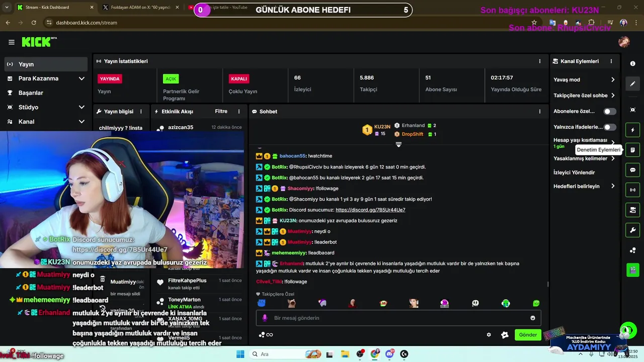
Task: Reload the browser page
Action: click(34, 23)
